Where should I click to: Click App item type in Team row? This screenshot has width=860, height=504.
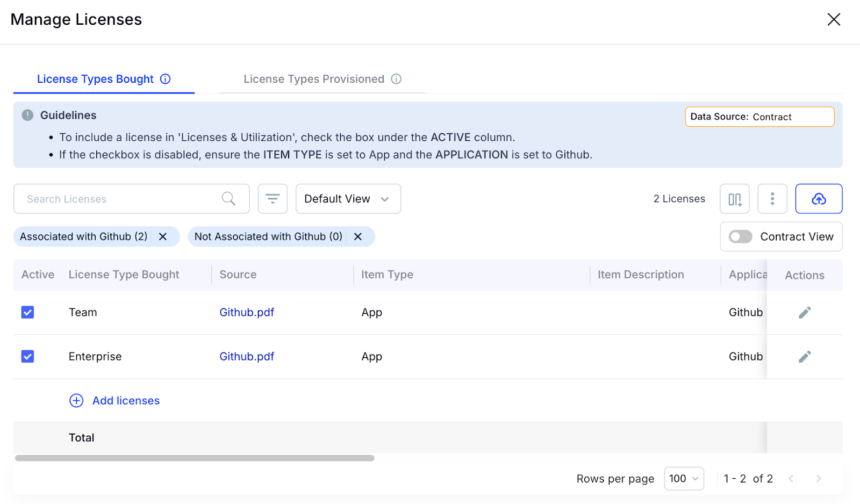tap(371, 313)
